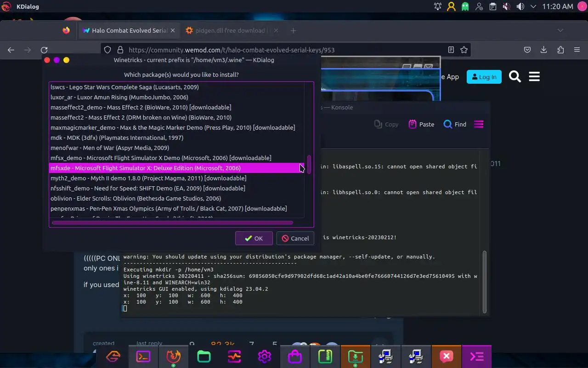
Task: Close the Halo Combat Evolved tab
Action: click(x=173, y=30)
